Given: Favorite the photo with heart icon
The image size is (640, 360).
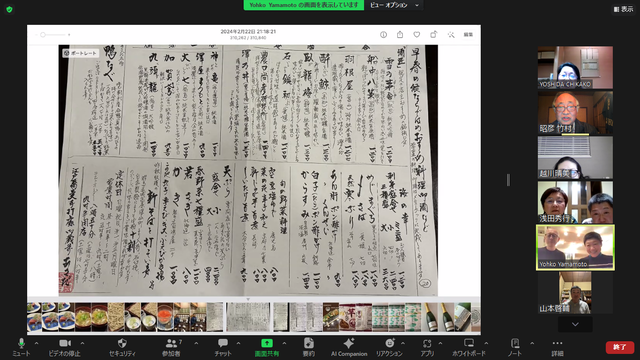Looking at the screenshot, I should click(x=417, y=35).
